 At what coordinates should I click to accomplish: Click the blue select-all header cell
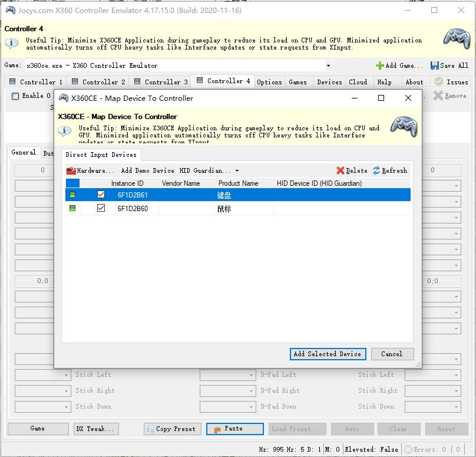pyautogui.click(x=72, y=183)
